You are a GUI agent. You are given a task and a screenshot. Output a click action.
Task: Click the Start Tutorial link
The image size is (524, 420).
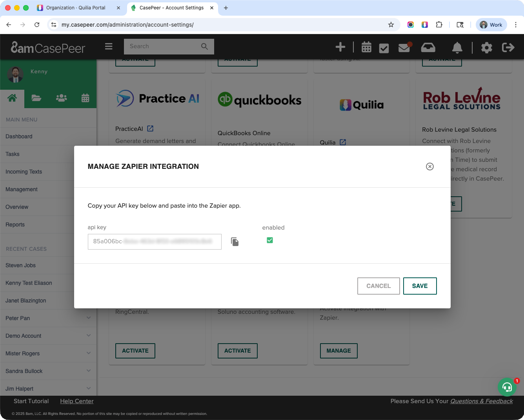(31, 401)
